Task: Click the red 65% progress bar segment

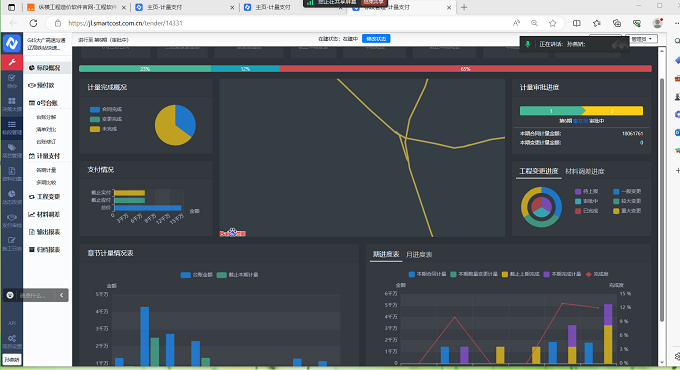Action: pos(465,69)
